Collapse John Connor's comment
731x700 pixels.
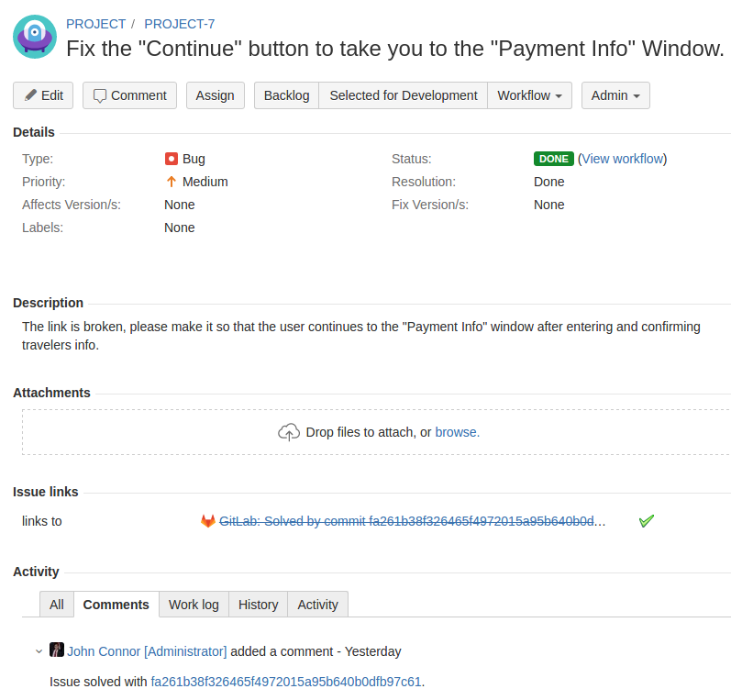pyautogui.click(x=39, y=651)
